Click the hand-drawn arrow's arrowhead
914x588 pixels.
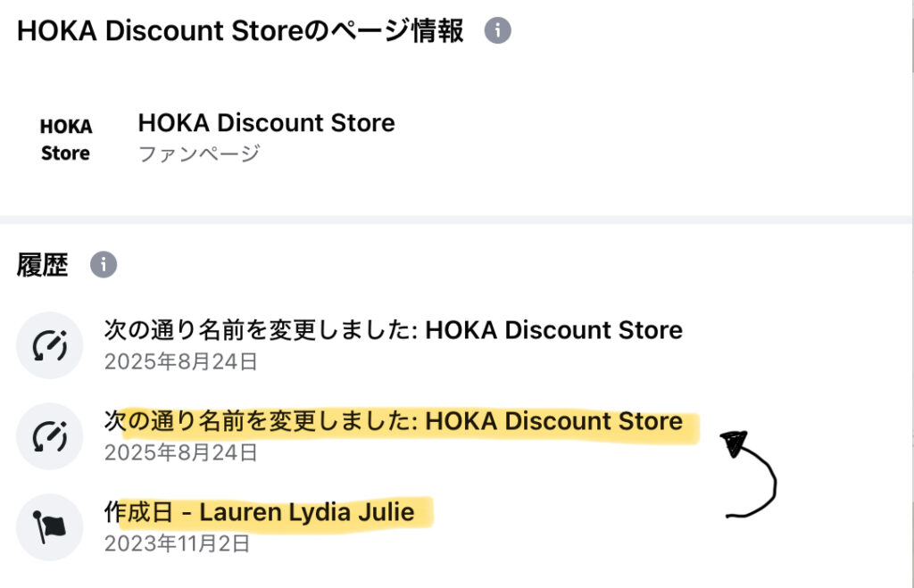tap(734, 443)
